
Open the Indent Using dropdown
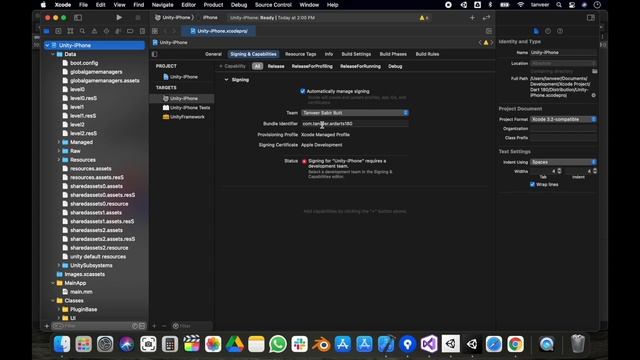[563, 162]
